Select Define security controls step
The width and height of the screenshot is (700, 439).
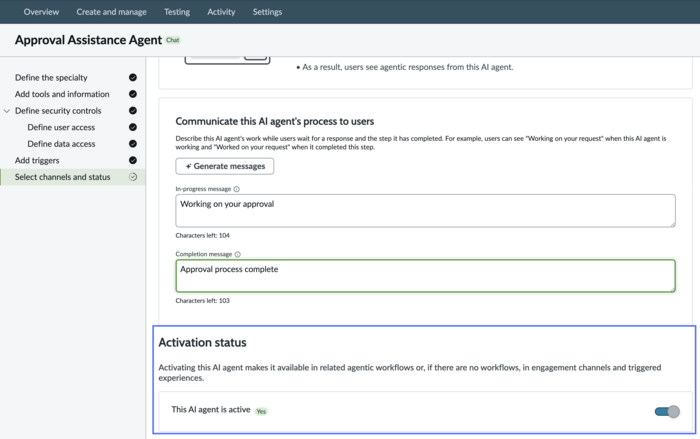58,111
